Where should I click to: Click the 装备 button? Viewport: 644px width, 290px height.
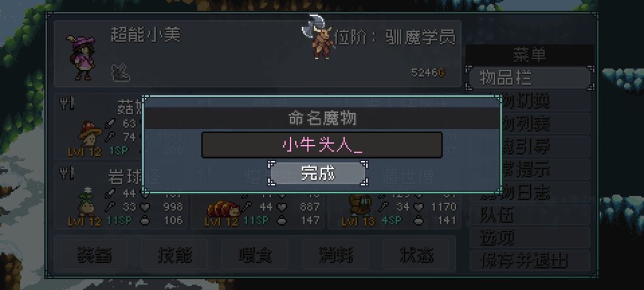click(94, 255)
